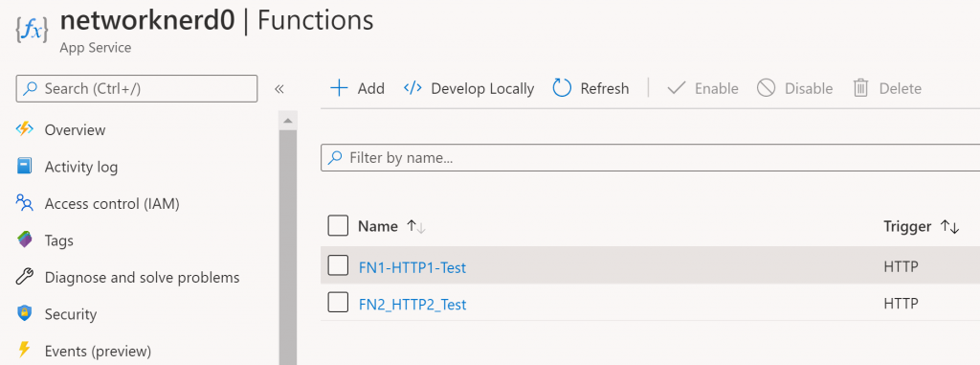Click the Security shield icon

pyautogui.click(x=24, y=313)
